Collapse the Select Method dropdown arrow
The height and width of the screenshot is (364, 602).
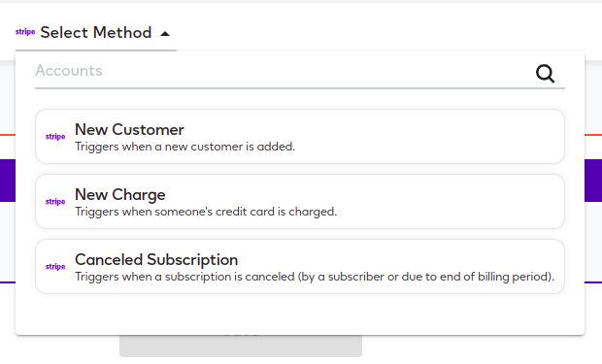[165, 34]
